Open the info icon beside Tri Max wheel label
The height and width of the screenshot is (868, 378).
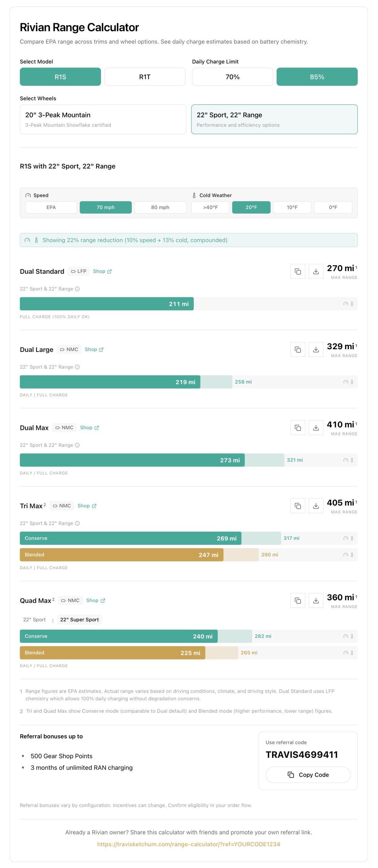77,523
